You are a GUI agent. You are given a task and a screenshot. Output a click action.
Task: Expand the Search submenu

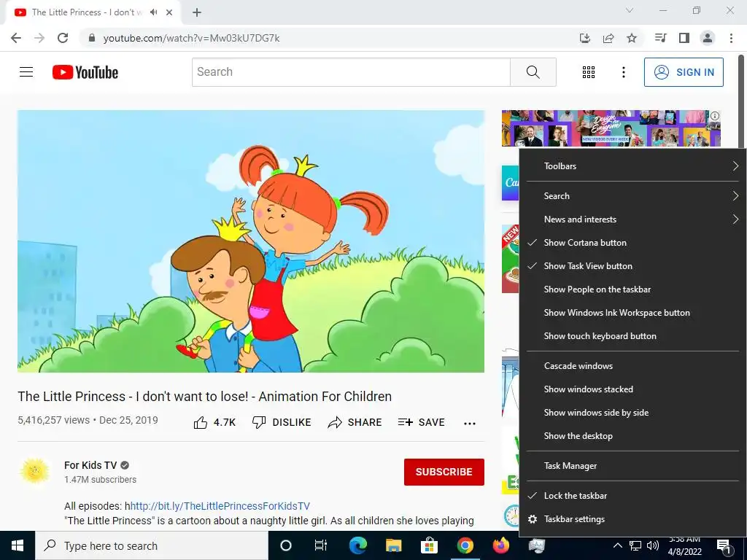(632, 195)
